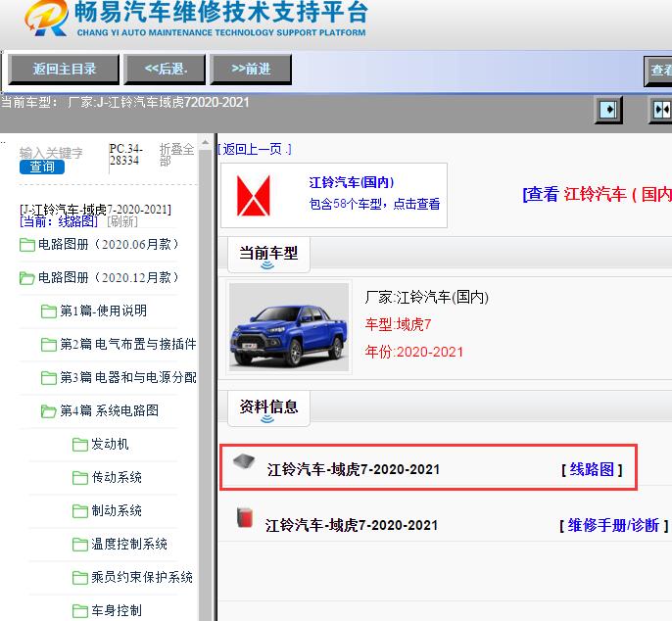Open 第2篇 电气布置与接插件 in the tree
This screenshot has height=621, width=672.
pos(127,344)
